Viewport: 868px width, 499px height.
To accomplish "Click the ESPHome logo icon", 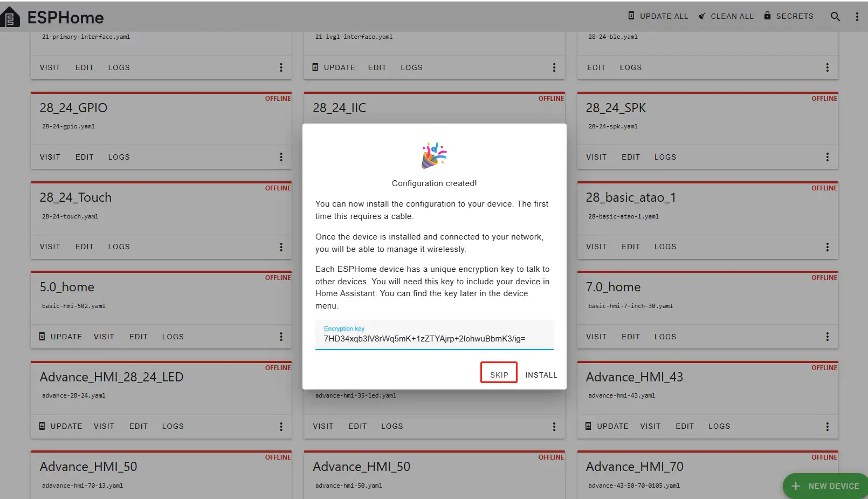I will coord(10,18).
